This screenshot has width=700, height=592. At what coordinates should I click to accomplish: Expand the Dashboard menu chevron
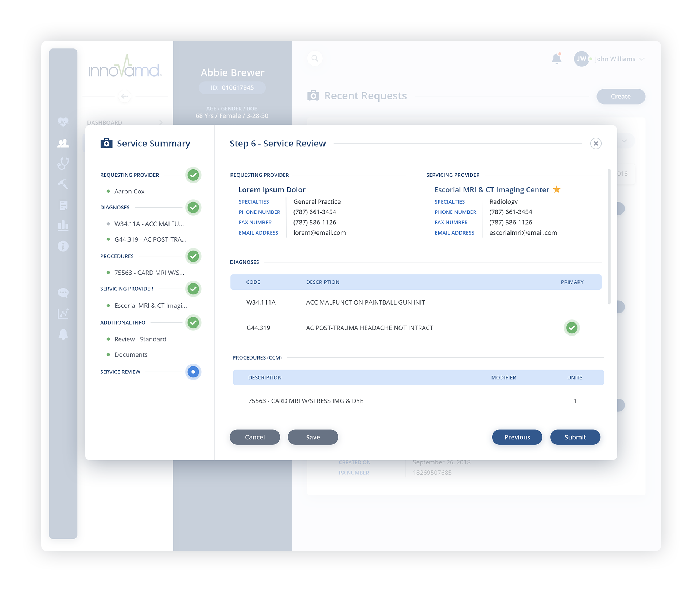161,122
